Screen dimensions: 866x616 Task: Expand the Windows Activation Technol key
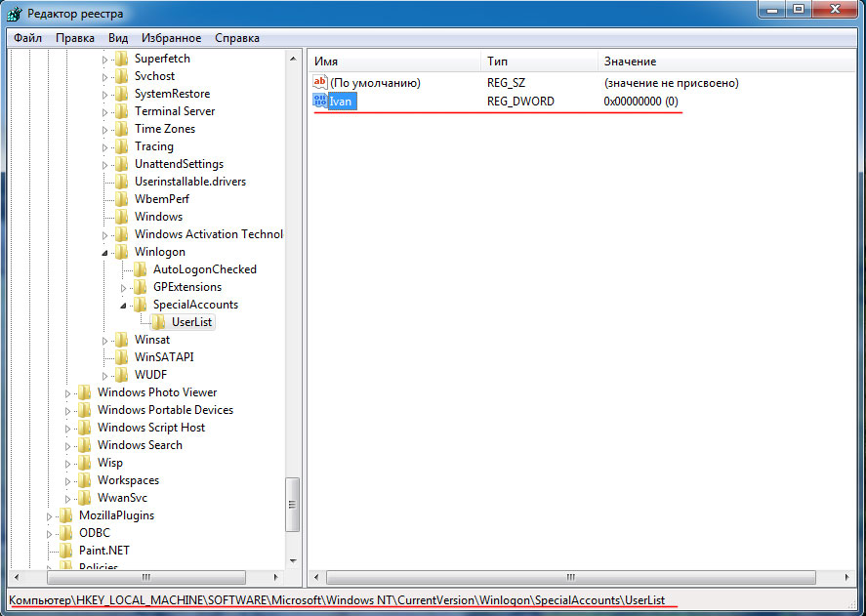point(104,235)
